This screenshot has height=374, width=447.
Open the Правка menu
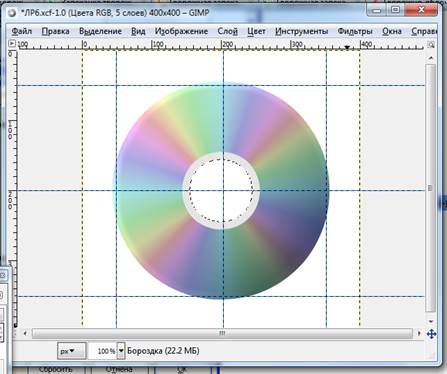click(x=55, y=31)
